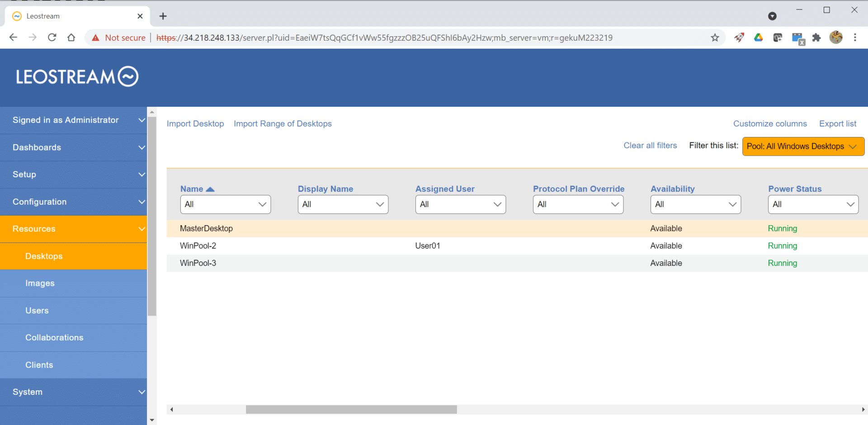Select the WinPool-3 desktop name

[198, 263]
